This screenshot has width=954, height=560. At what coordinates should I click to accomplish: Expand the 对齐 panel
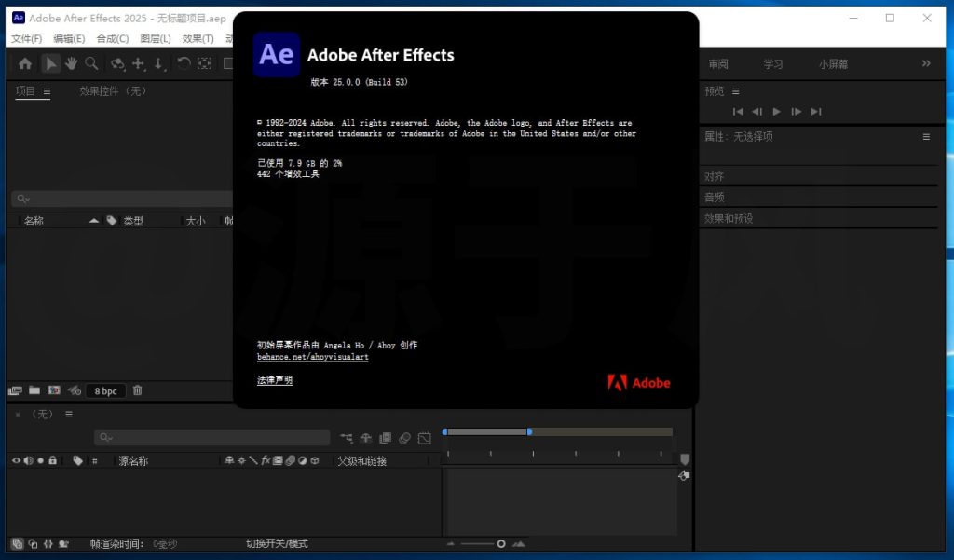pyautogui.click(x=715, y=176)
